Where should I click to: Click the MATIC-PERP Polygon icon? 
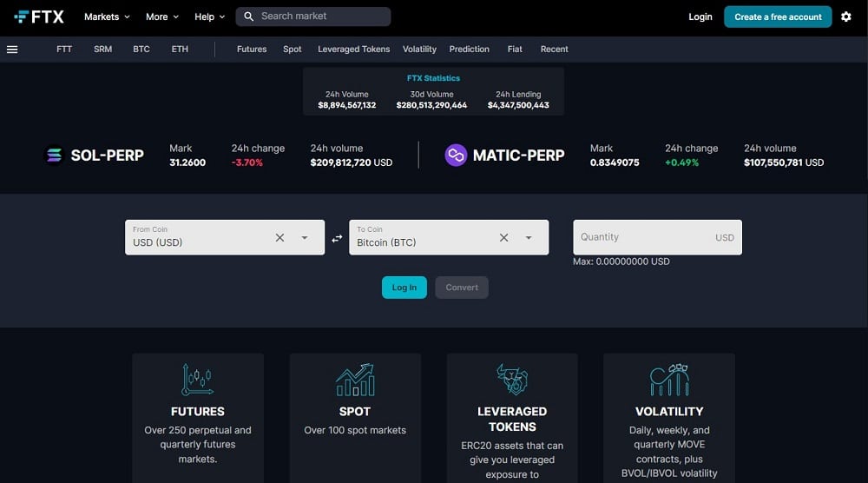456,155
